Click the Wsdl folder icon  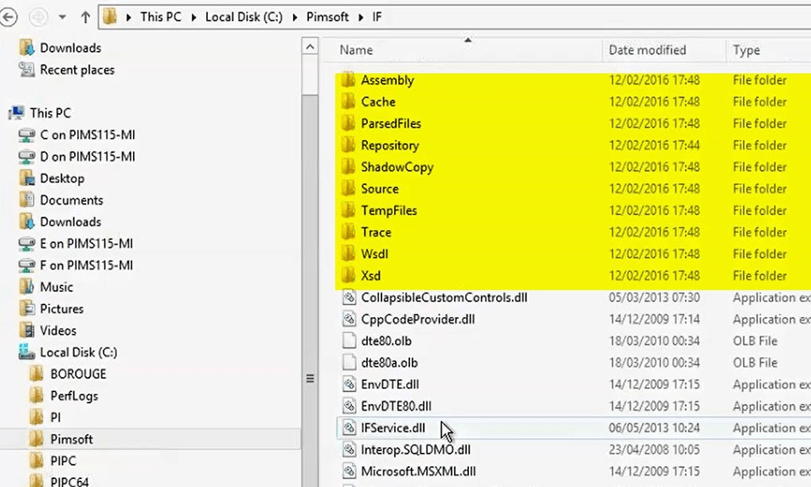coord(349,254)
